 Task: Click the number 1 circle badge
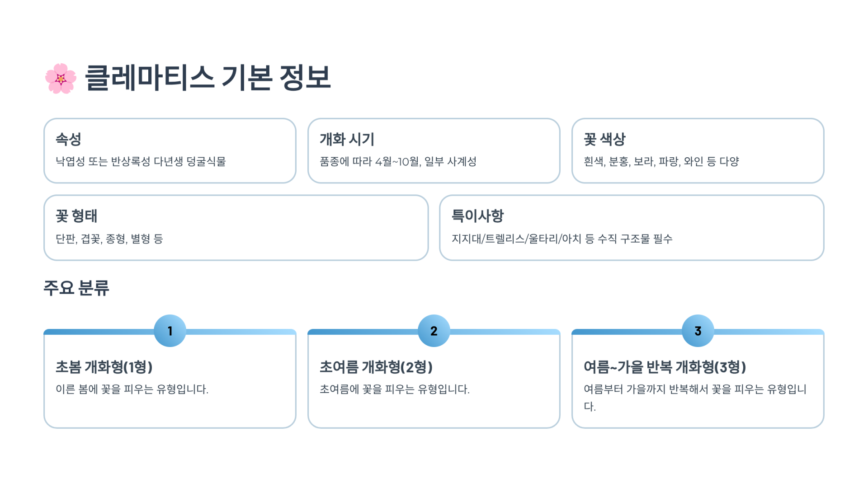click(170, 331)
